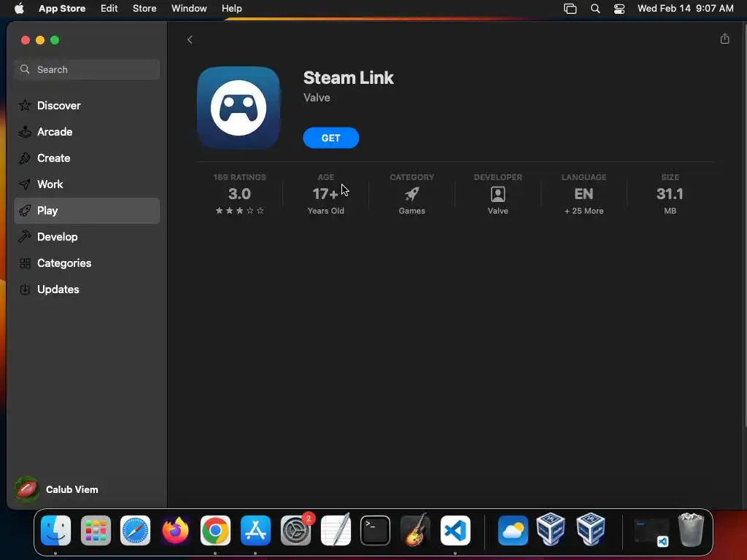This screenshot has width=747, height=560.
Task: Click the Games category rocket icon
Action: pos(412,194)
